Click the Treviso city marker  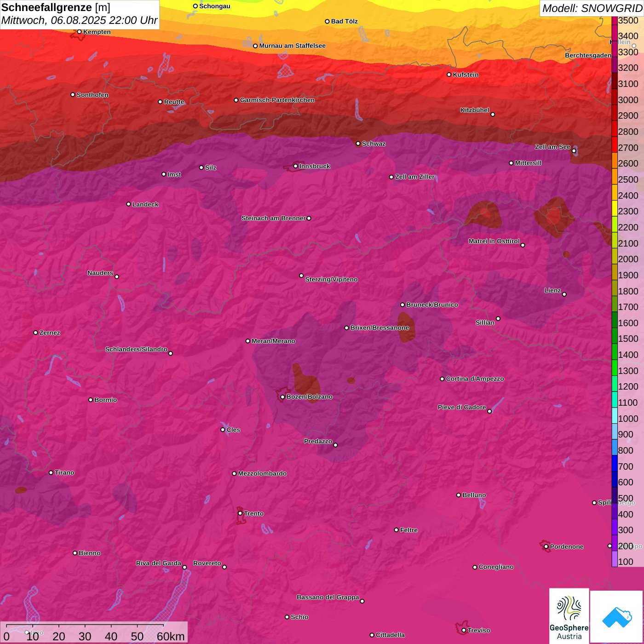point(464,630)
